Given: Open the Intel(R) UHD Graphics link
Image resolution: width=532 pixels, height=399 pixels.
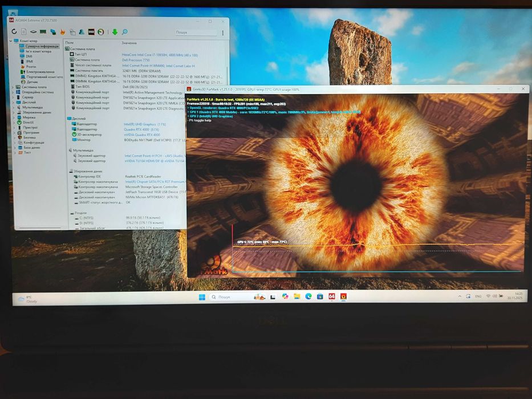Looking at the screenshot, I should pyautogui.click(x=145, y=124).
